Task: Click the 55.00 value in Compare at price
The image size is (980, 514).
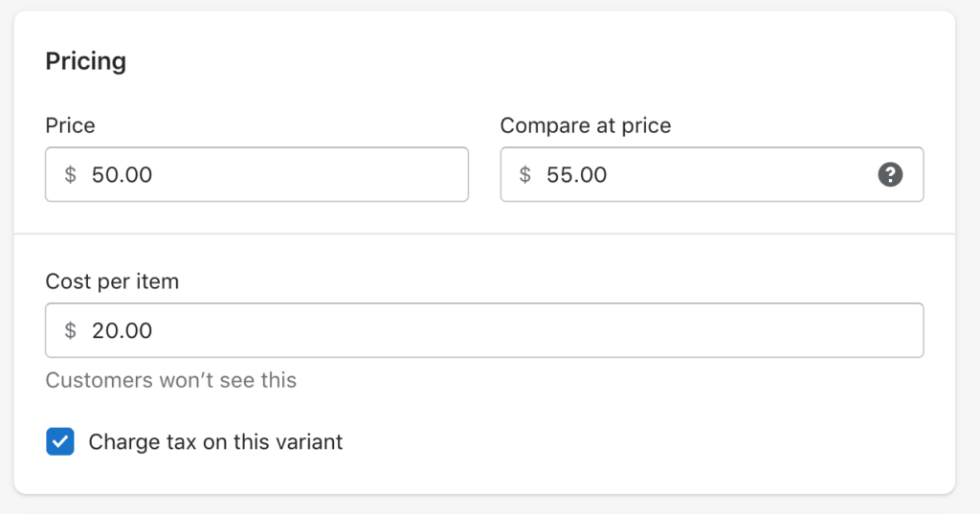Action: tap(576, 174)
